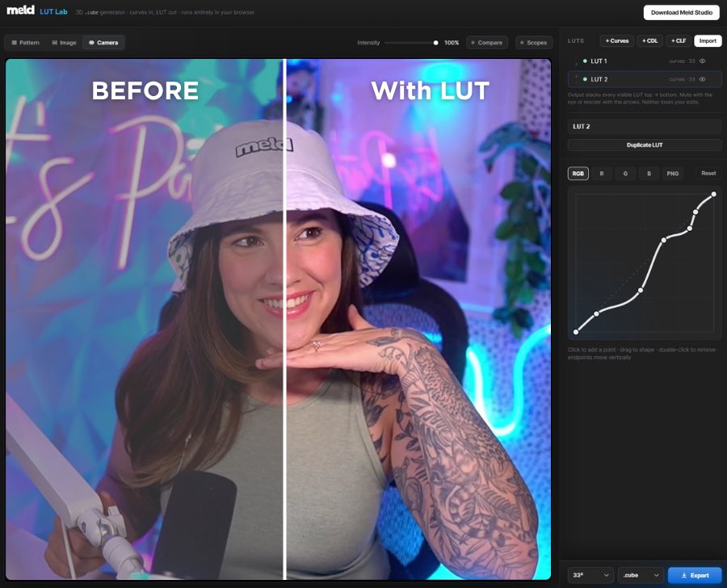Click the split divider line in preview
This screenshot has width=727, height=588.
(284, 319)
